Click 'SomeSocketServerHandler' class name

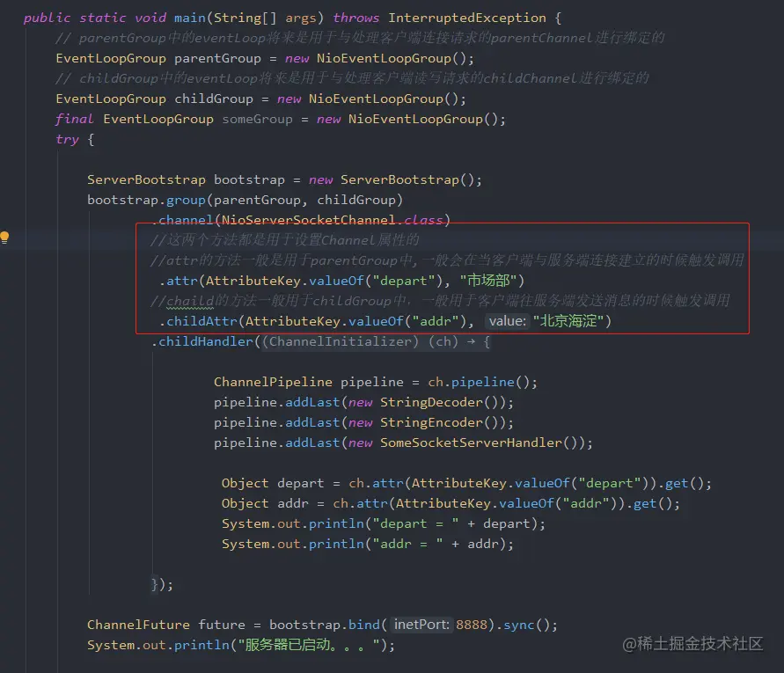(x=471, y=443)
